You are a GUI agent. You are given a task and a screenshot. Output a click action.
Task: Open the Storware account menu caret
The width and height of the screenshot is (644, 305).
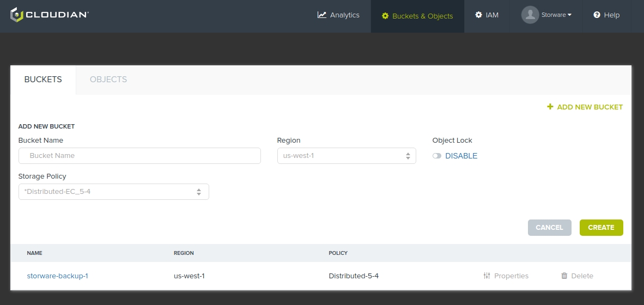coord(570,15)
